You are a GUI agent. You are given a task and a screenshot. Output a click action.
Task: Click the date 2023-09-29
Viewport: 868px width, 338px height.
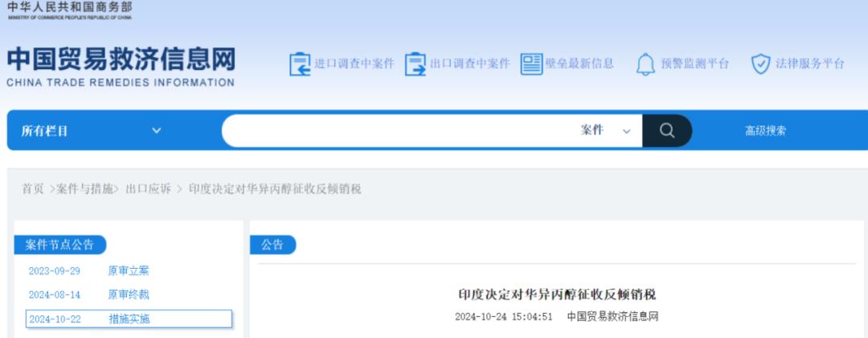coord(55,271)
